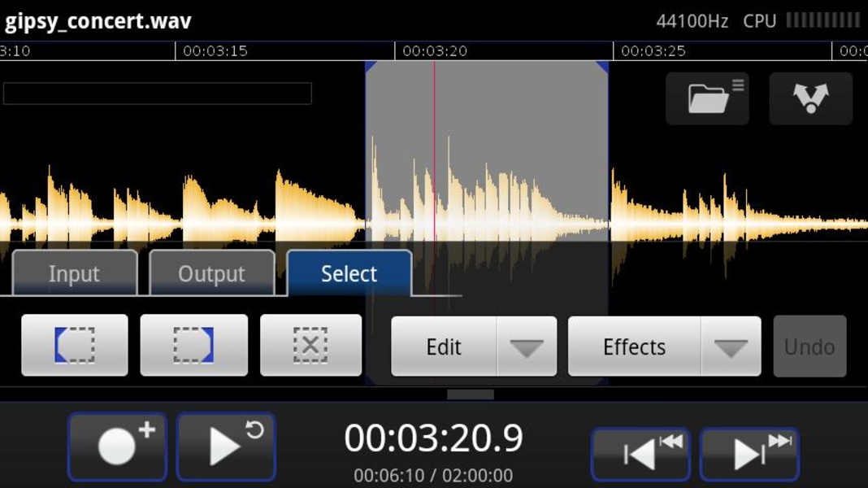Play the audio with loop button

tap(226, 447)
